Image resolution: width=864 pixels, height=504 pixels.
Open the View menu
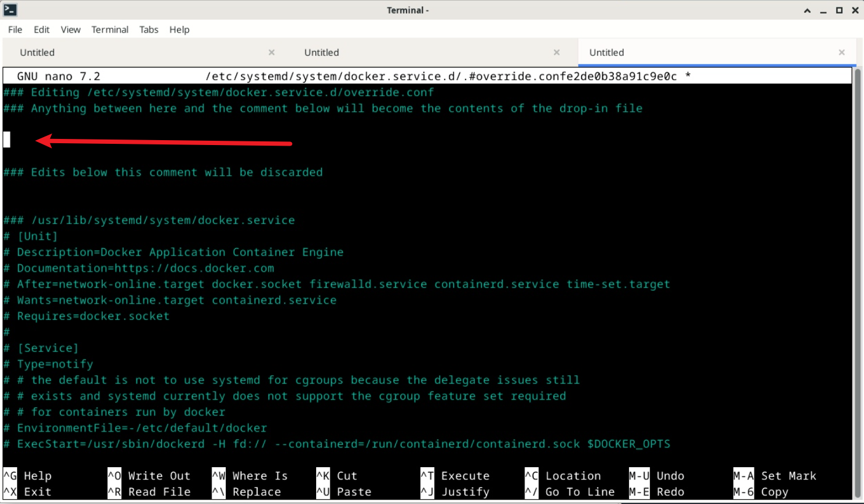pyautogui.click(x=70, y=30)
